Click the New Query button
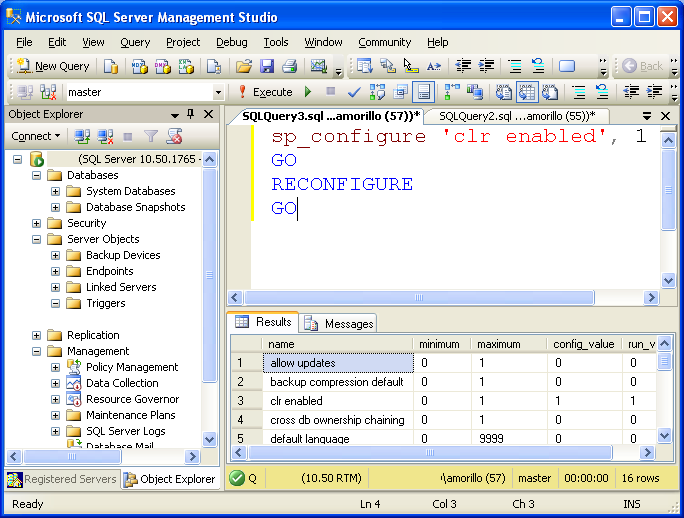684x518 pixels. (53, 66)
